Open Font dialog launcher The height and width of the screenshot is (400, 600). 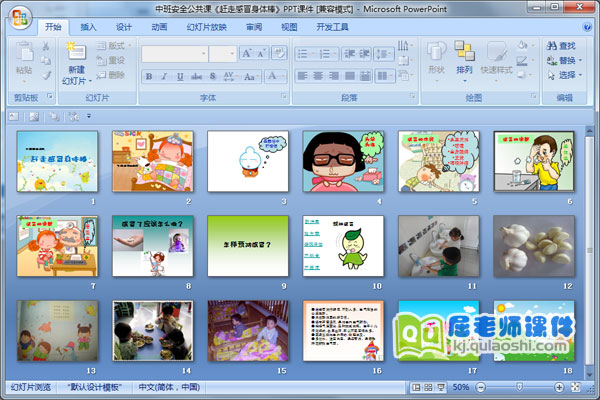[x=284, y=96]
